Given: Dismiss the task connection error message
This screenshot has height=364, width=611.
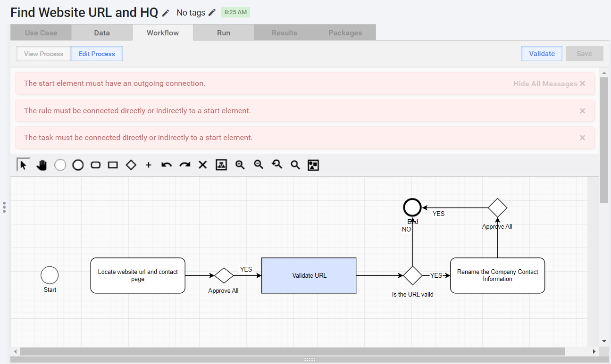Looking at the screenshot, I should 582,138.
